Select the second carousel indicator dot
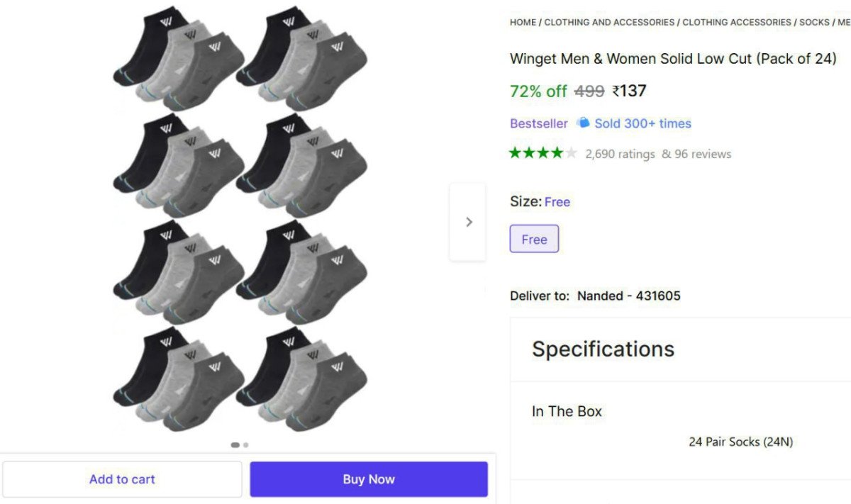The image size is (851, 504). (x=246, y=445)
